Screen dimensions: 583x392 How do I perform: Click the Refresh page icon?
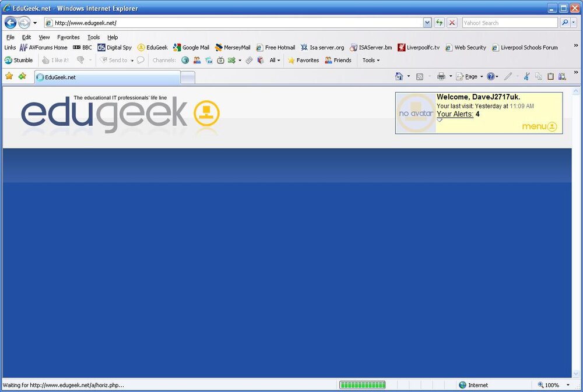(x=439, y=23)
